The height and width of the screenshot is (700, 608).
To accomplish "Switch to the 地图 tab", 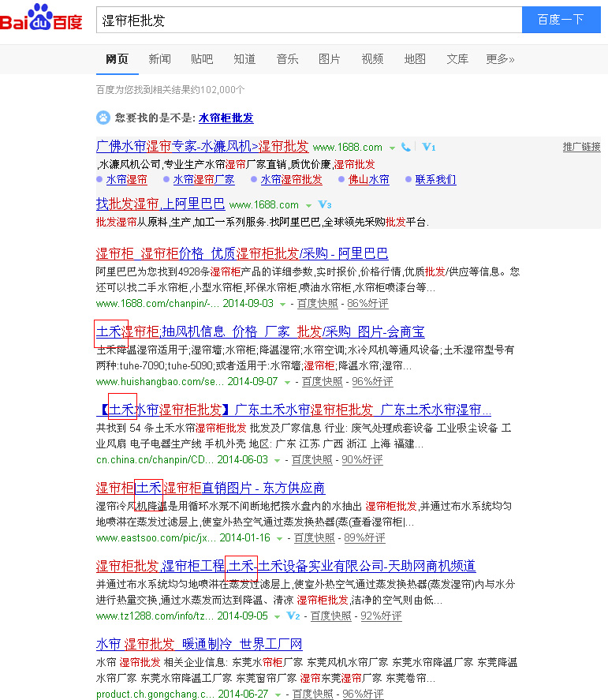I will coord(415,59).
